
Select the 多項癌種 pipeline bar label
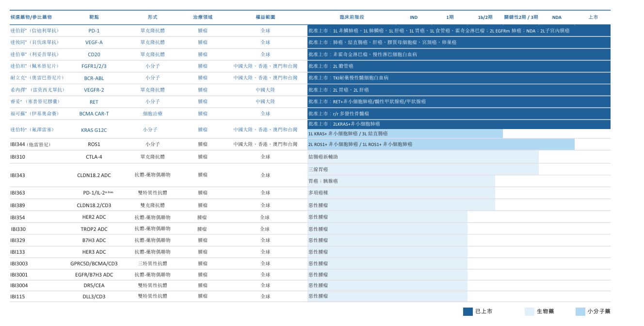(x=318, y=193)
